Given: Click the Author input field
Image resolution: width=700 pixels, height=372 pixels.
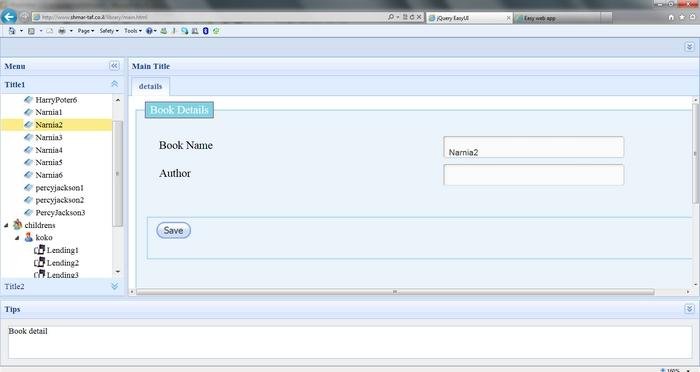Looking at the screenshot, I should click(x=533, y=175).
